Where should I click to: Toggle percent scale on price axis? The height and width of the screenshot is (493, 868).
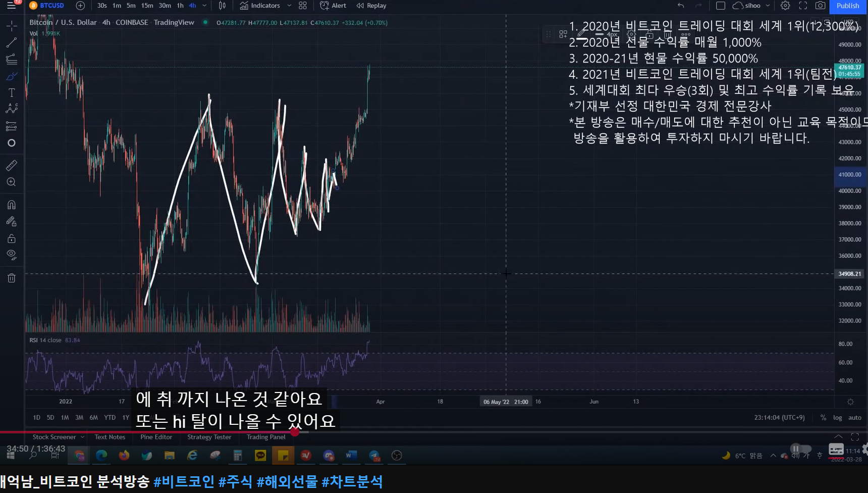pos(823,418)
